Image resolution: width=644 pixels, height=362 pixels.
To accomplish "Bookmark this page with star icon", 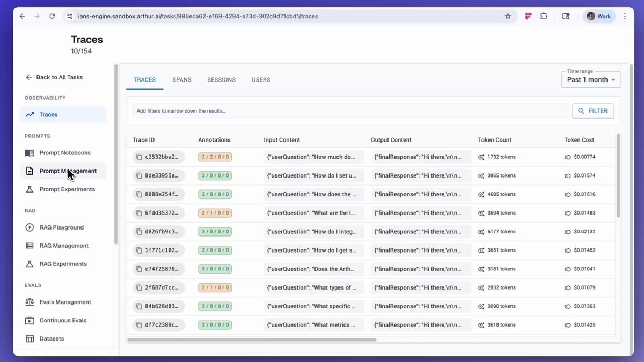I will pos(508,16).
